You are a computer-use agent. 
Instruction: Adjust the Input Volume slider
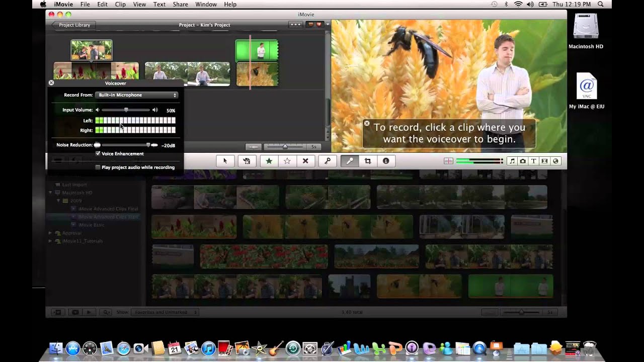(x=126, y=110)
